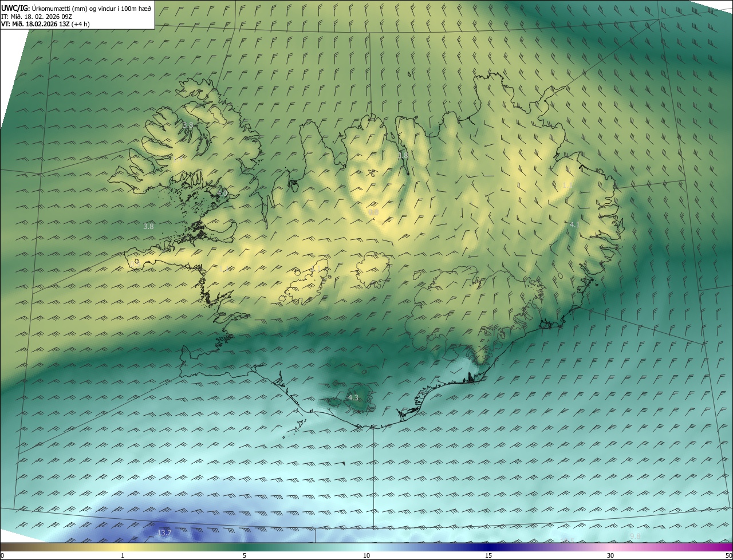Click the initial time "IT: Mið. 18. 02. 2026 09Z"
Screen dimensions: 733x560
click(x=37, y=16)
